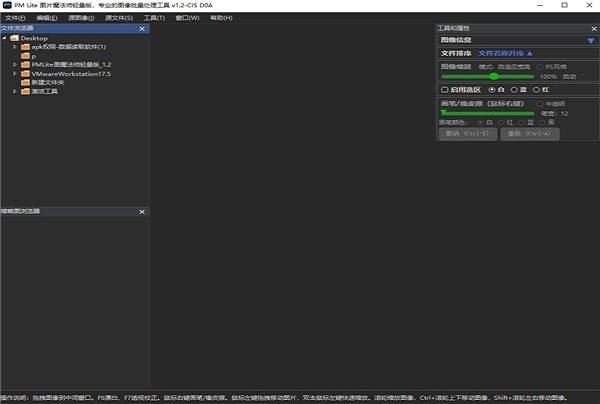Close the 工具和属性 panel
The width and height of the screenshot is (600, 404).
pos(593,28)
